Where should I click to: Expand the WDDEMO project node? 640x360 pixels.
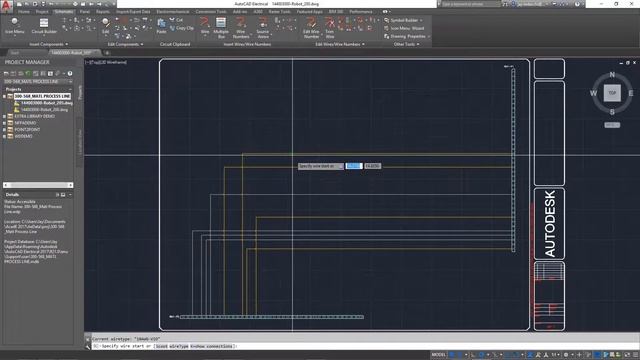pos(4,136)
